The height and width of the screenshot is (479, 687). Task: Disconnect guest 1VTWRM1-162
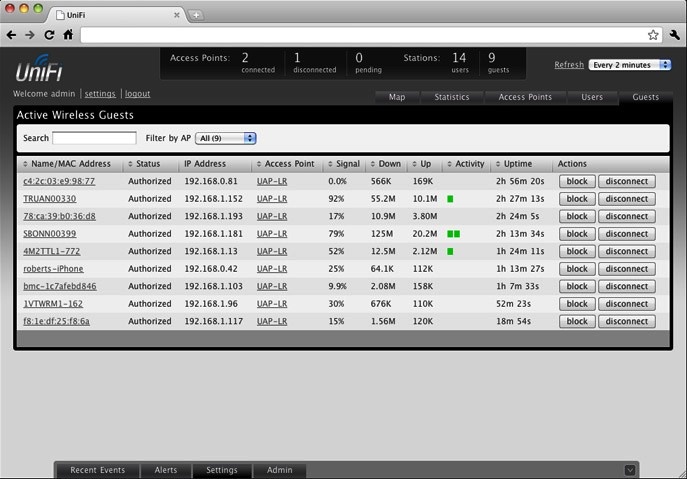[x=627, y=304]
